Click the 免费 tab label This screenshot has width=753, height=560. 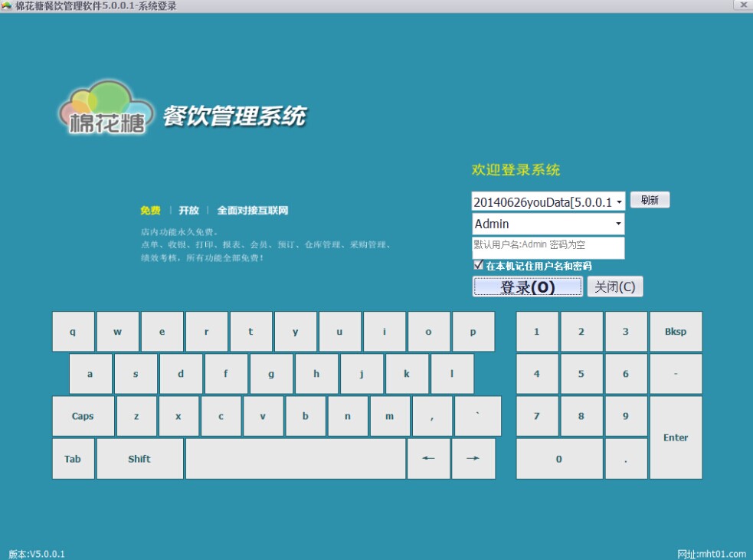[x=150, y=211]
